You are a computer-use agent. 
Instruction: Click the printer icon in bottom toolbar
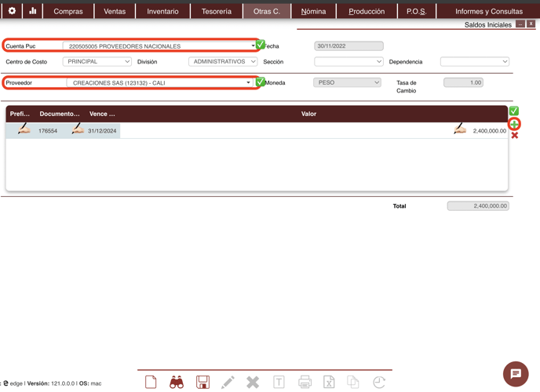305,382
